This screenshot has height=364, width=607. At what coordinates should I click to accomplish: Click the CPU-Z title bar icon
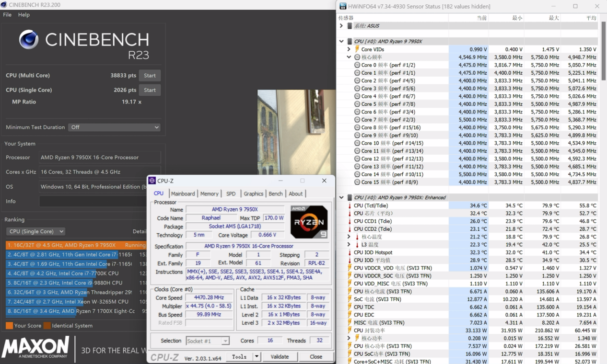[x=152, y=181]
